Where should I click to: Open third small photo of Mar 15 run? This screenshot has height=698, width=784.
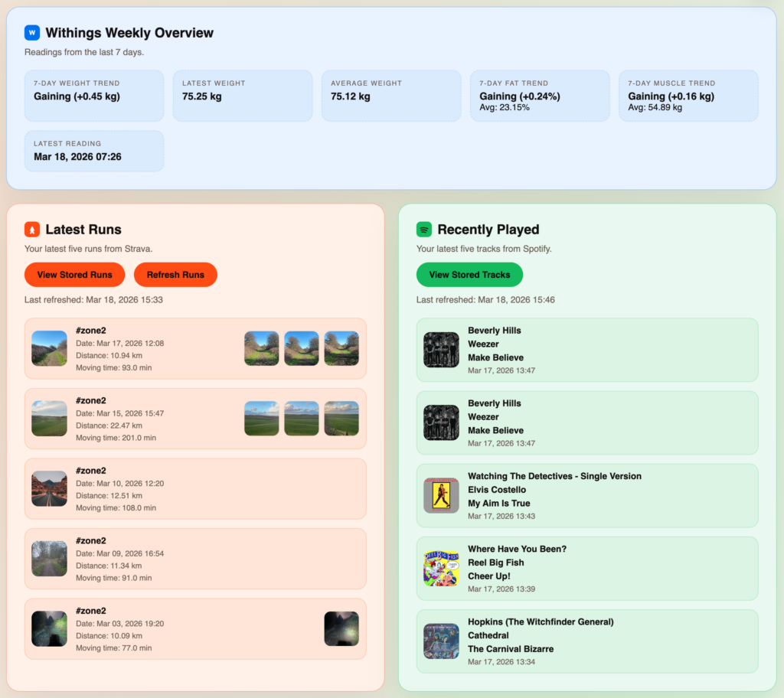point(341,419)
